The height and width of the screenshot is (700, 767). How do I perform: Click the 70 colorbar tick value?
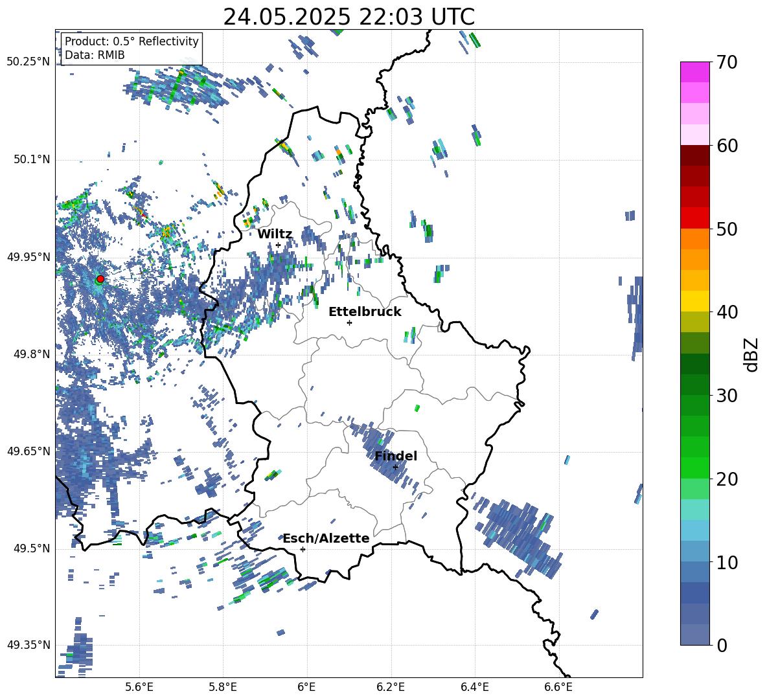click(726, 63)
